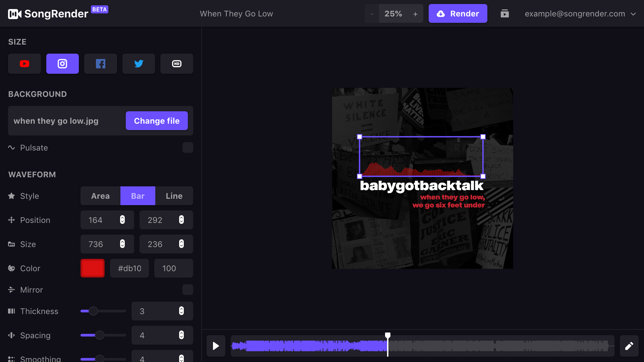Enable the Mirror checkbox
Image resolution: width=644 pixels, height=362 pixels.
pos(187,290)
